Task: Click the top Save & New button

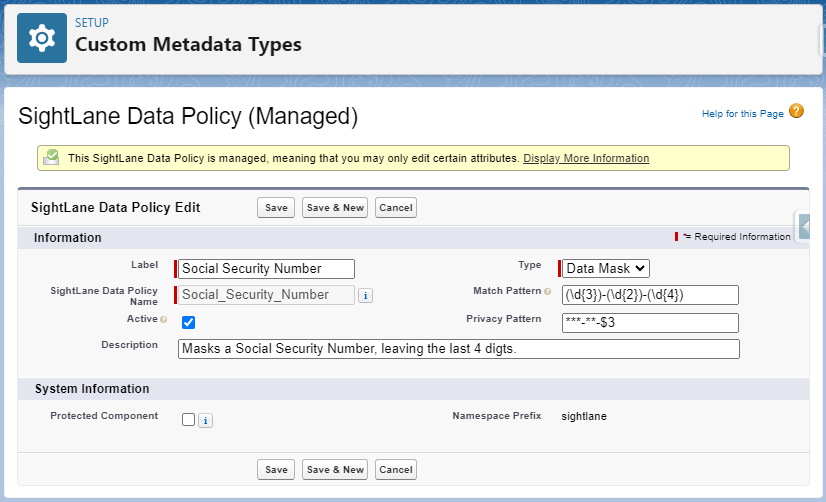Action: pyautogui.click(x=335, y=208)
